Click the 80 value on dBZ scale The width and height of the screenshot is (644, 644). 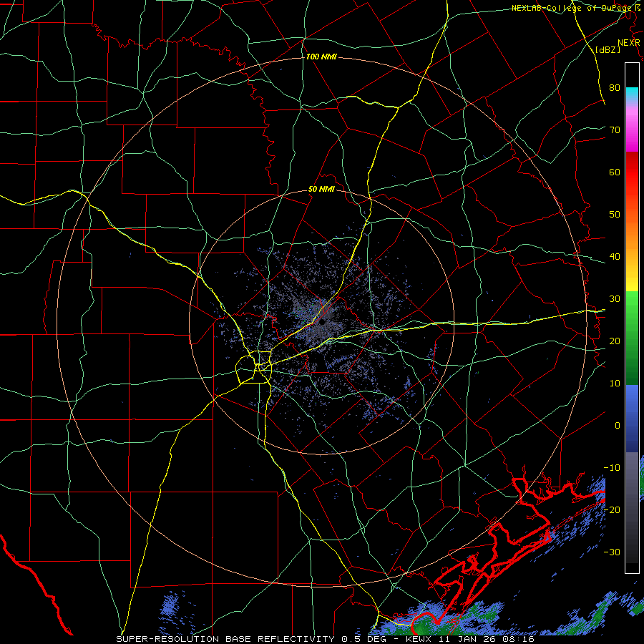615,88
